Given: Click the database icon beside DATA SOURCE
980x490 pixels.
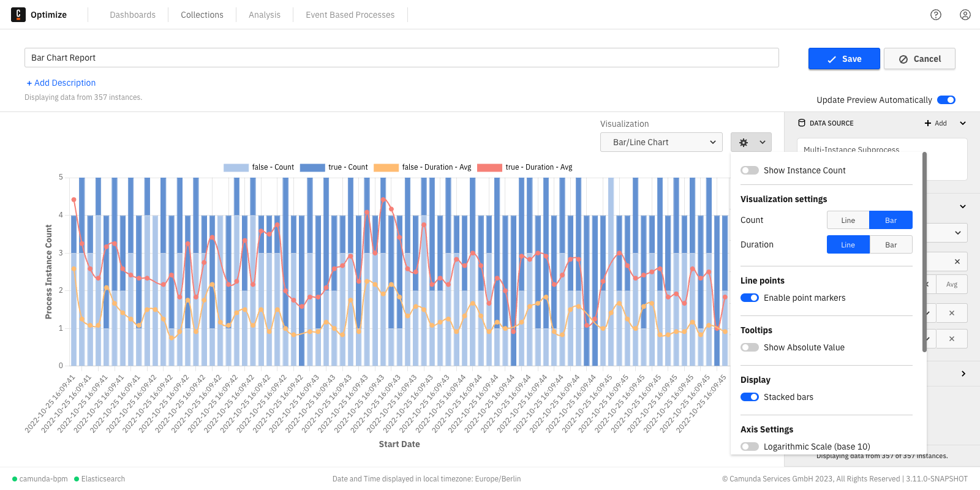Looking at the screenshot, I should [802, 123].
